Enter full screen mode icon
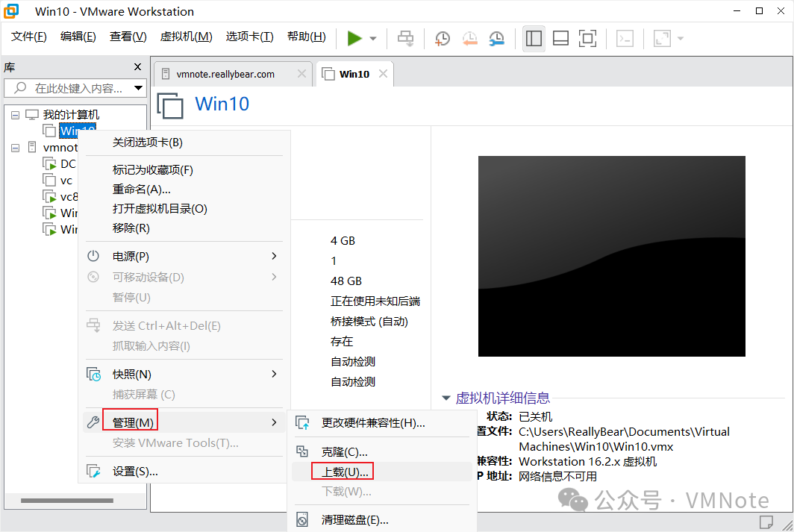794x532 pixels. (587, 39)
